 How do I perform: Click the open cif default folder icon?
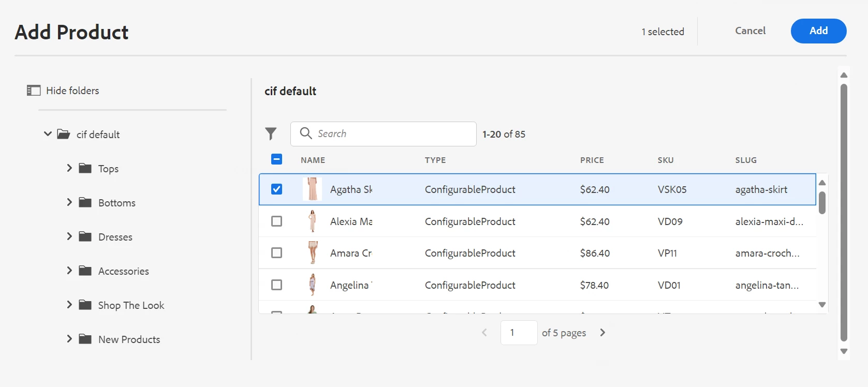[x=64, y=135]
